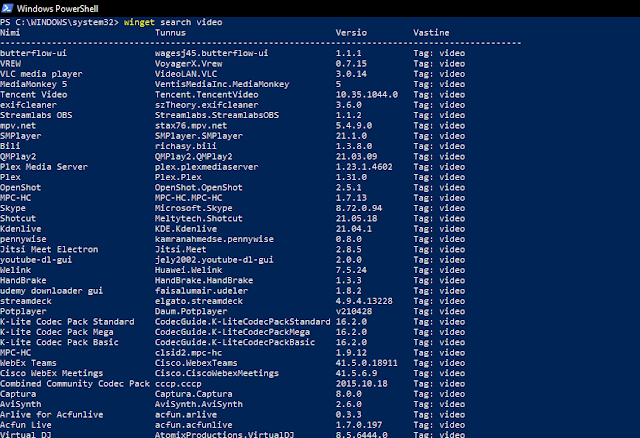This screenshot has height=438, width=640.
Task: Click the 'Tencent.TencentVideo' package ID
Action: coord(207,95)
